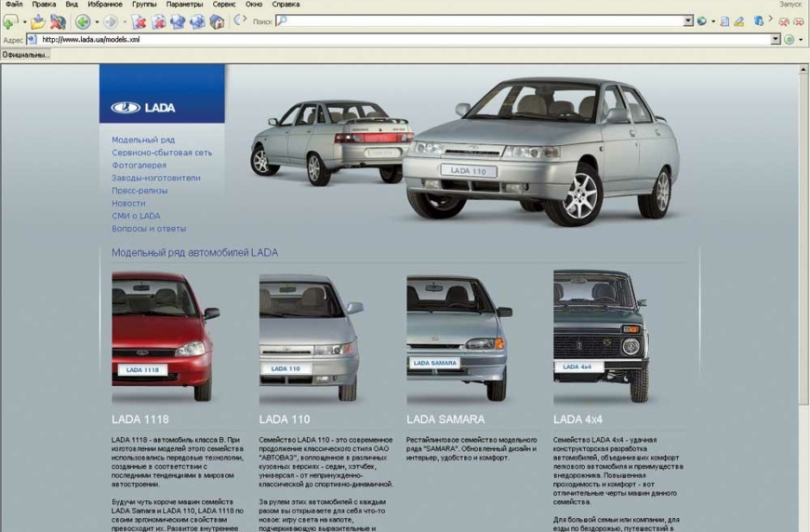Screen dimensions: 810x532
Task: Open the Файл menu
Action: coord(13,5)
